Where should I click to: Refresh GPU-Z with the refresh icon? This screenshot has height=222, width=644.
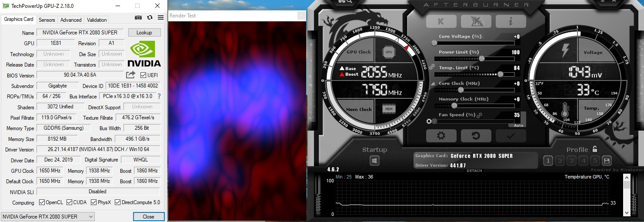coord(150,17)
